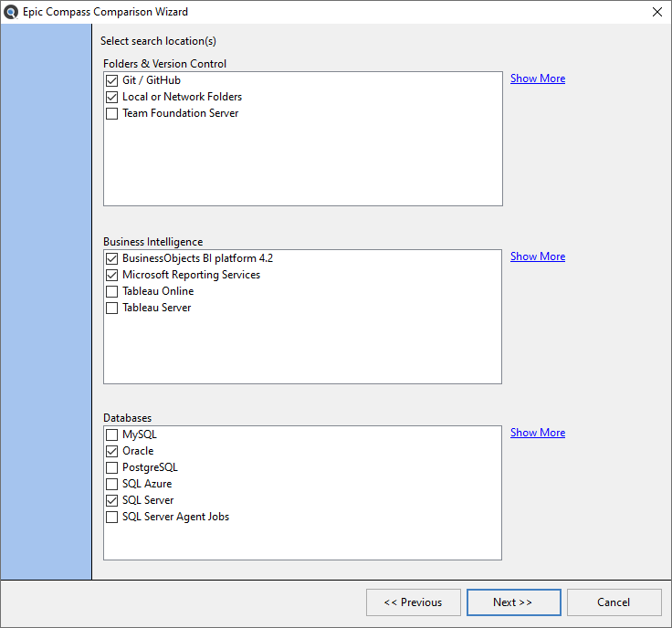
Task: Uncheck the Oracle database checkbox
Action: (x=112, y=451)
